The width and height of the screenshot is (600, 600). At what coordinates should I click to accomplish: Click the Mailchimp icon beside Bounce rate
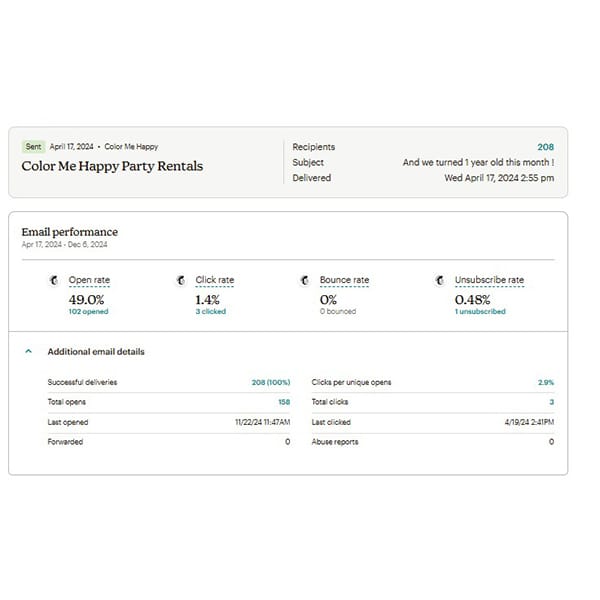[305, 280]
